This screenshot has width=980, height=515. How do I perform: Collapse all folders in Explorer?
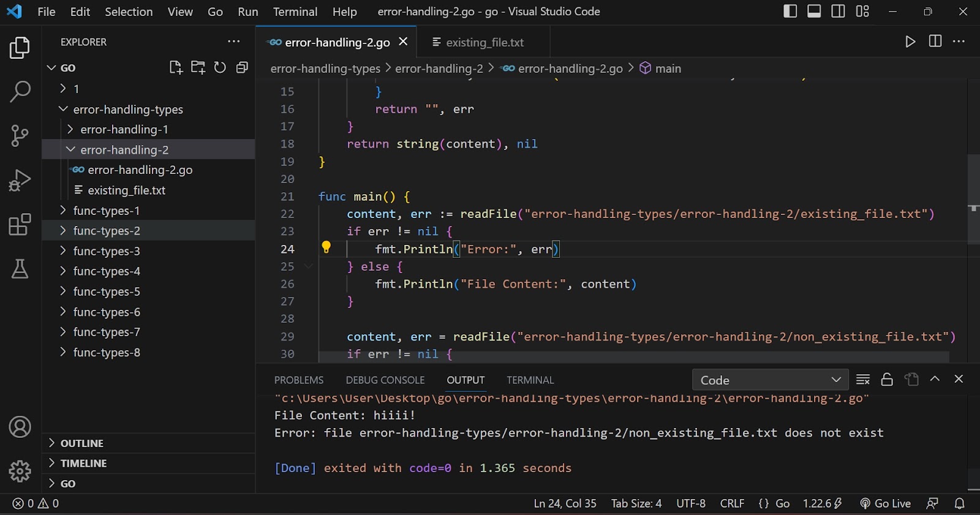coord(242,67)
